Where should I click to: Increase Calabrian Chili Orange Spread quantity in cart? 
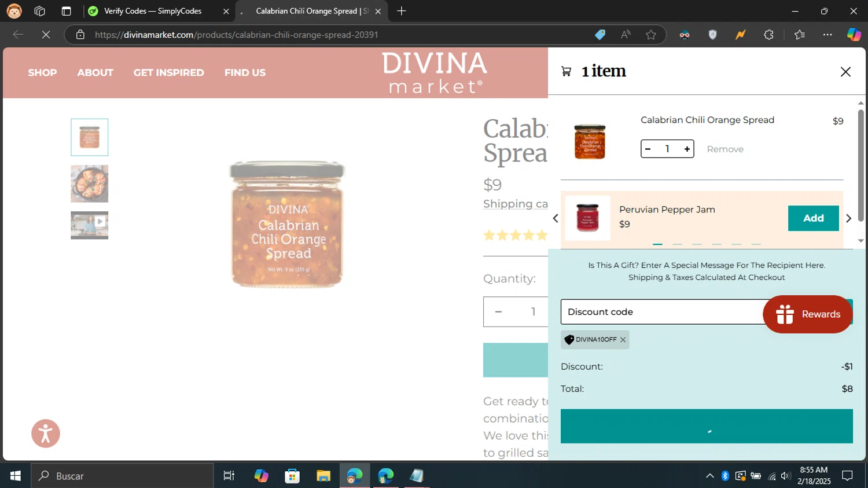(x=687, y=149)
